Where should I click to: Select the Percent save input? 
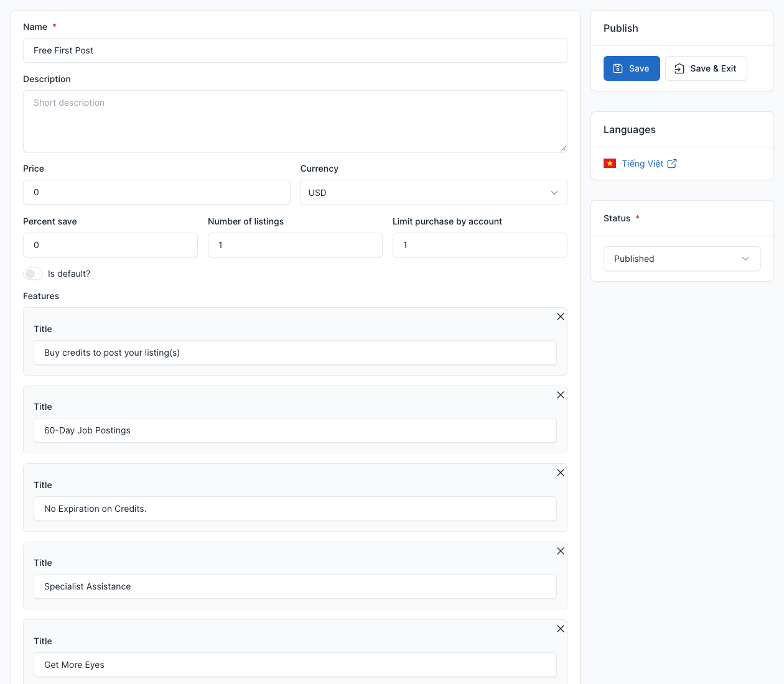[110, 245]
